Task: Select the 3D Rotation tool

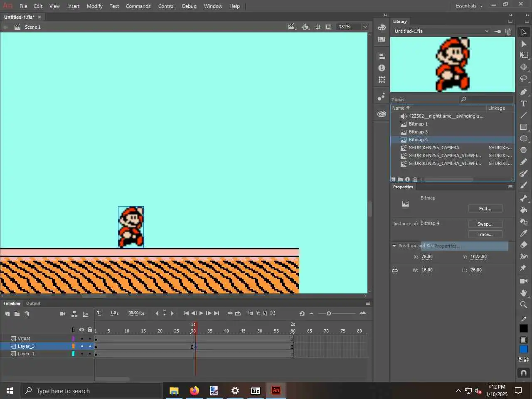Action: click(x=524, y=67)
